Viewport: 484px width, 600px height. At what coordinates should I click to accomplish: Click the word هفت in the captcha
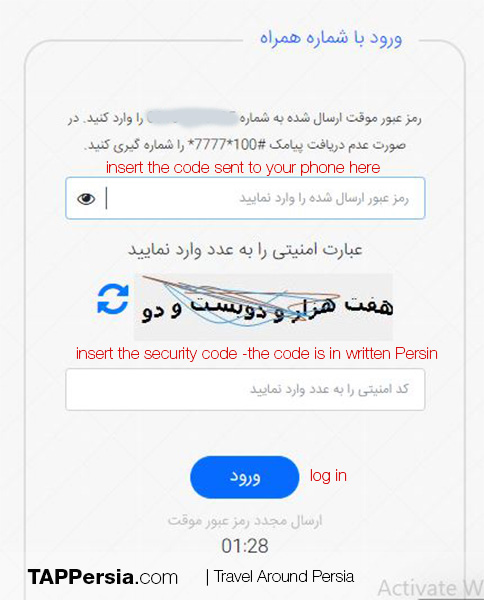click(369, 306)
